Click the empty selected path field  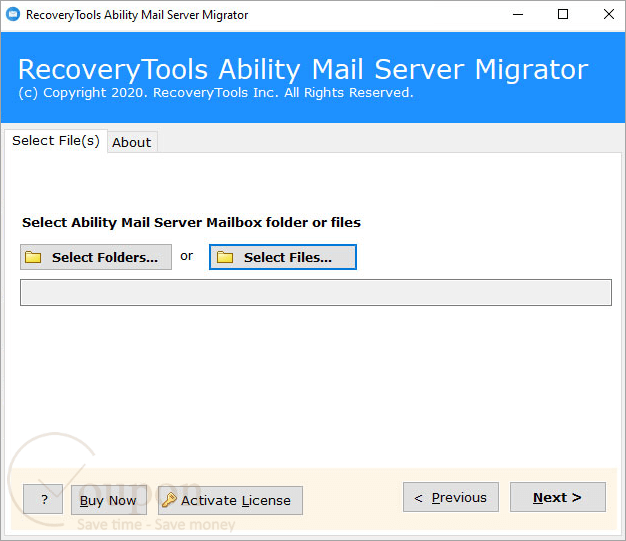[316, 293]
